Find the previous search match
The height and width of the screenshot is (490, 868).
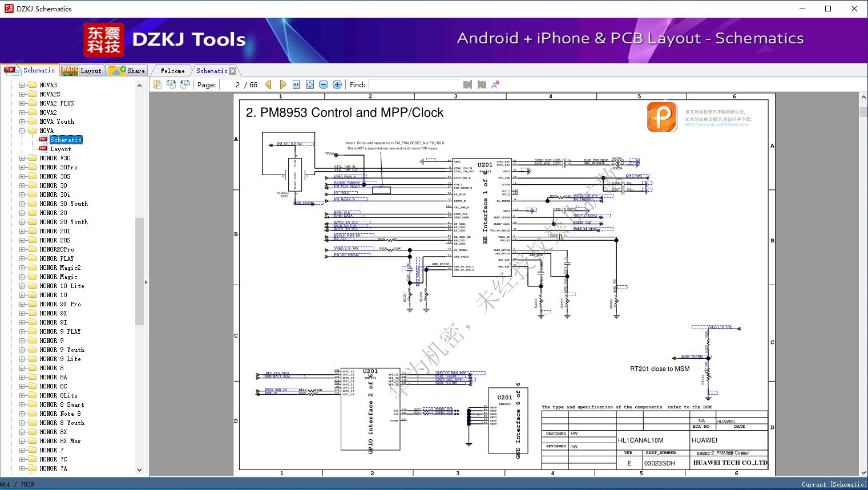pyautogui.click(x=468, y=84)
